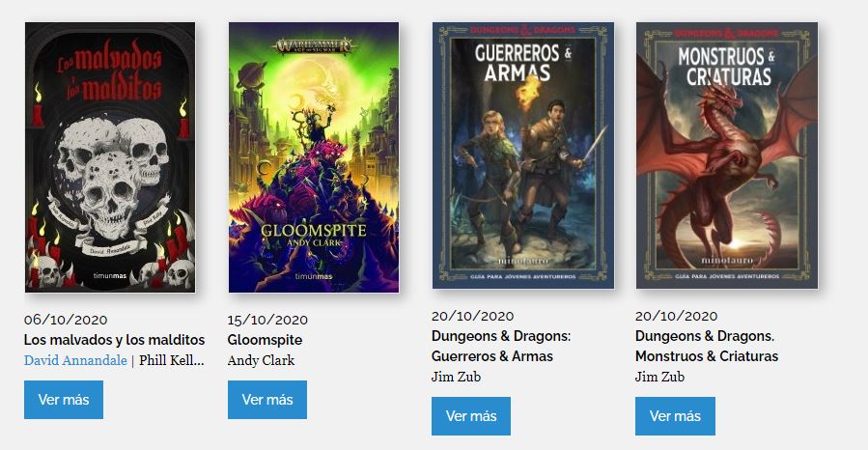Click Ver más under Gloomspite
Screen dimensions: 868x450
(267, 400)
